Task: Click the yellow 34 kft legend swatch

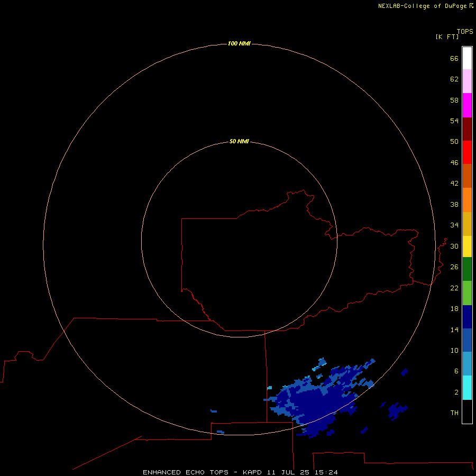Action: tap(467, 246)
